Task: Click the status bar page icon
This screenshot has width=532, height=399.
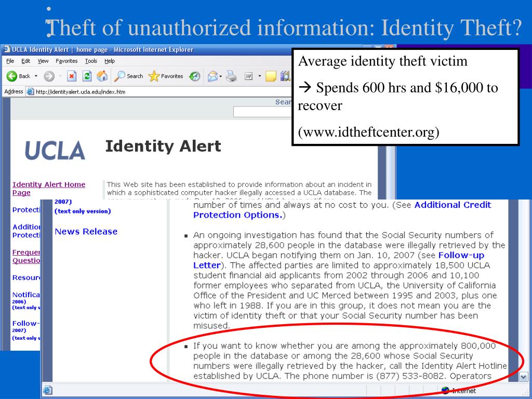Action: click(x=48, y=390)
